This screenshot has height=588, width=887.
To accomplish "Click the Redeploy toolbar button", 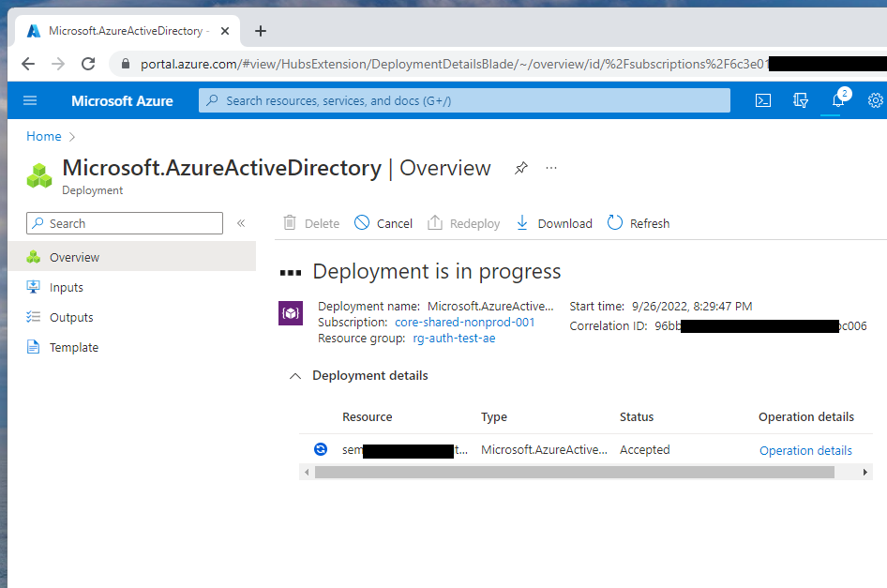I will coord(463,223).
